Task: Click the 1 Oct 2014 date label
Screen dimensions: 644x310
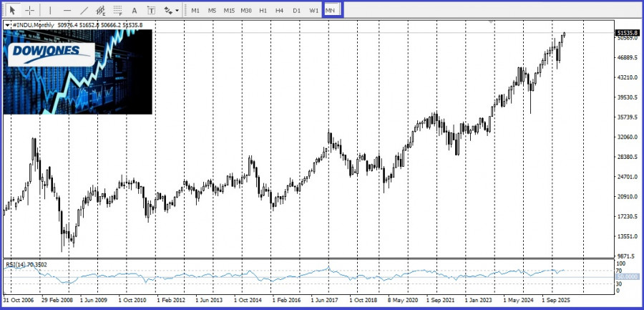Action: tap(248, 300)
